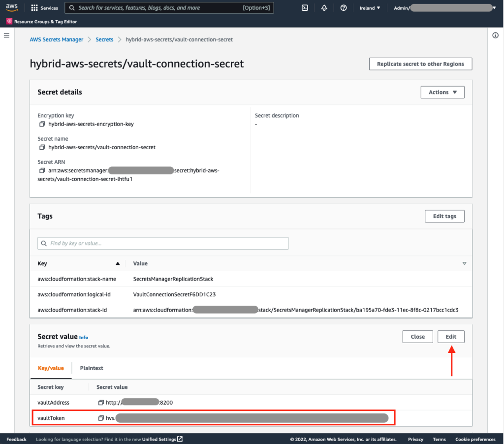Screen dimensions: 504x444
Task: Open the info panel on the right edge
Action: coord(496,35)
